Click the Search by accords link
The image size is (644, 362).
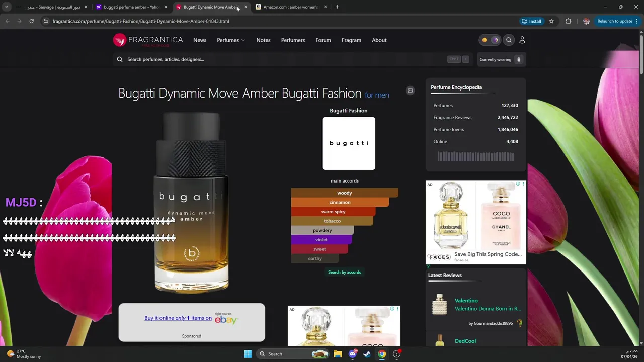[x=345, y=272]
